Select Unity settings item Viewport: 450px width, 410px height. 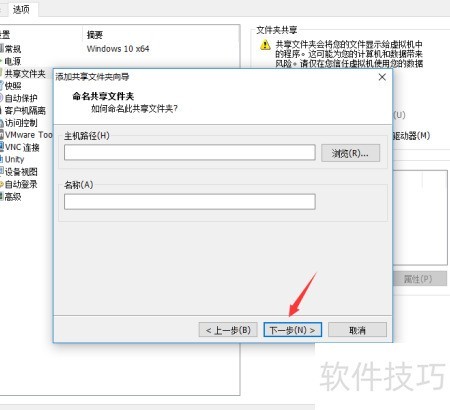(14, 159)
